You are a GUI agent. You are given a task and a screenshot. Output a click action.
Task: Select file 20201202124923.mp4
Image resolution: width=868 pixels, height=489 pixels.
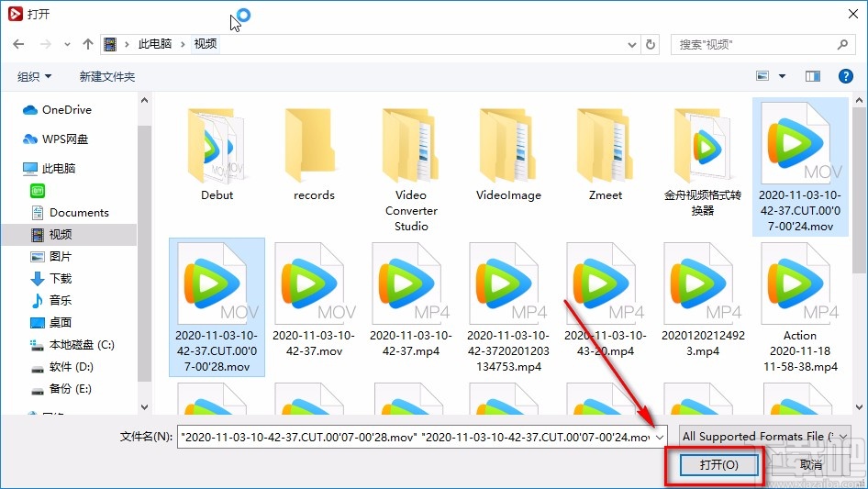703,300
